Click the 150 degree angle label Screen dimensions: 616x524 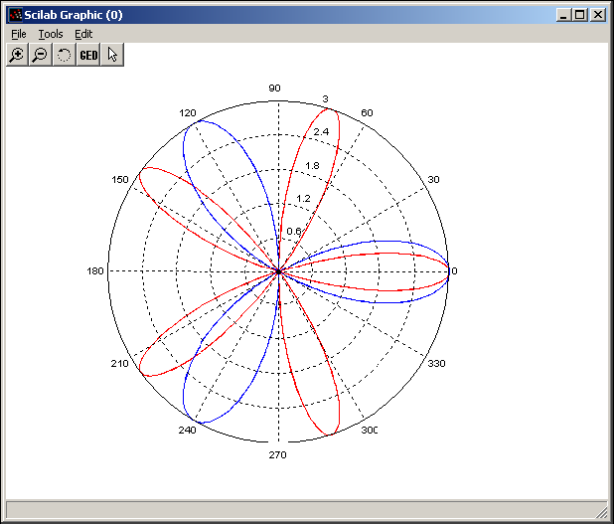[x=120, y=180]
